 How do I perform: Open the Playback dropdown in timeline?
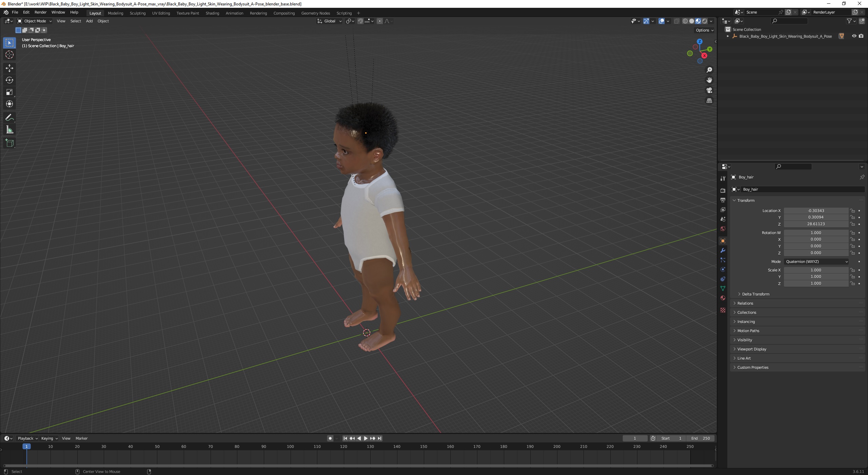27,438
